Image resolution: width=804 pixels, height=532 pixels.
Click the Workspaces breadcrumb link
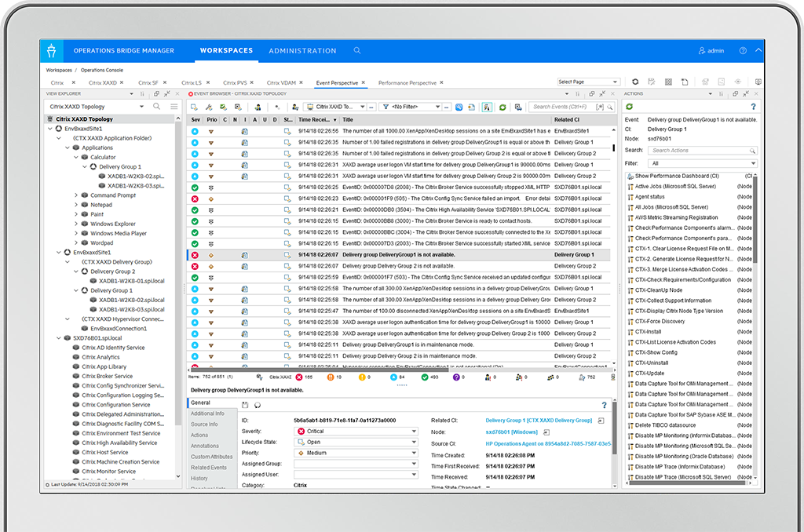click(x=59, y=70)
